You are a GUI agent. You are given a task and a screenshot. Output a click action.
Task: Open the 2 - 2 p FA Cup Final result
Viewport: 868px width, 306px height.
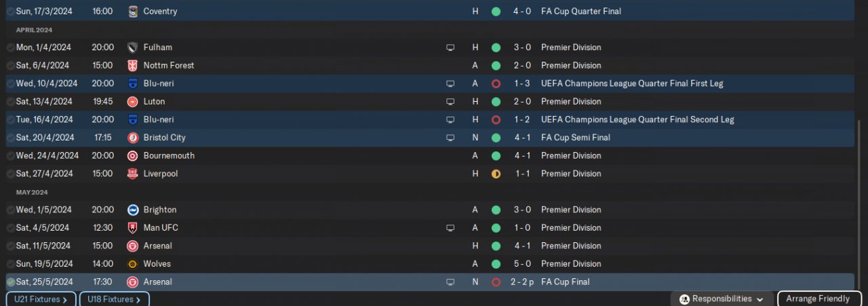(x=522, y=282)
